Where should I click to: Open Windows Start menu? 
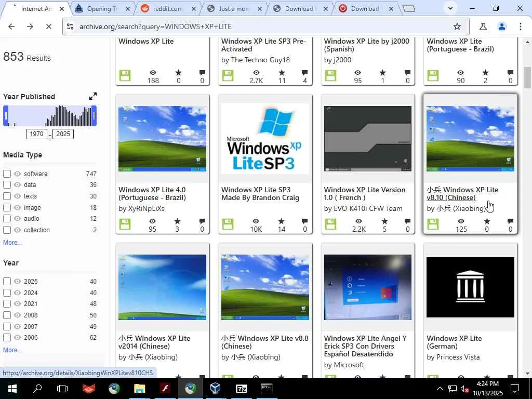click(12, 389)
